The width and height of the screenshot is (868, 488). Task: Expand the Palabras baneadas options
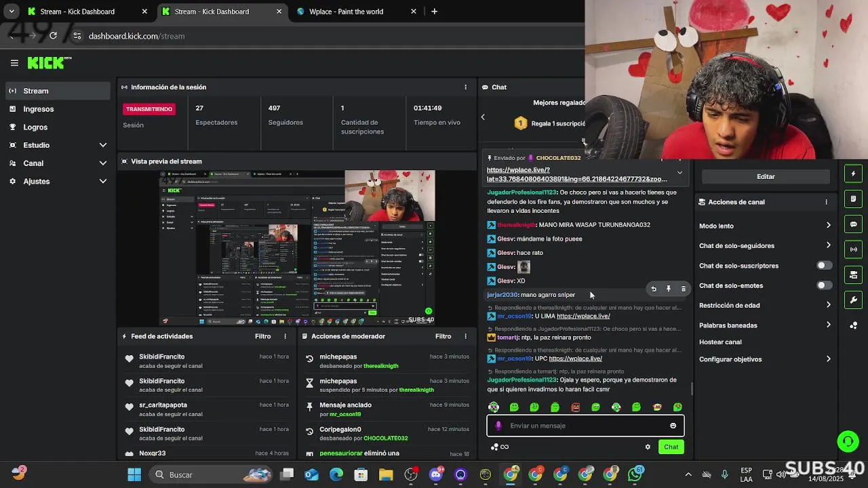(x=765, y=325)
